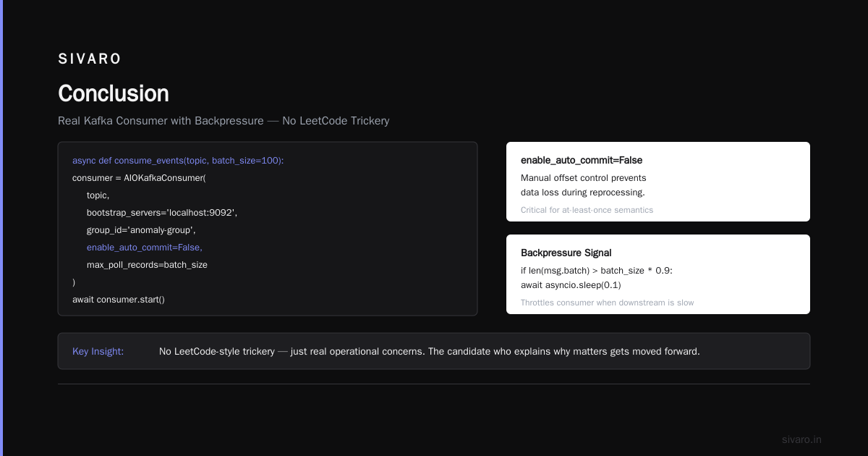This screenshot has height=456, width=868.
Task: Click the if len(msg.batch) condition line
Action: [x=597, y=270]
